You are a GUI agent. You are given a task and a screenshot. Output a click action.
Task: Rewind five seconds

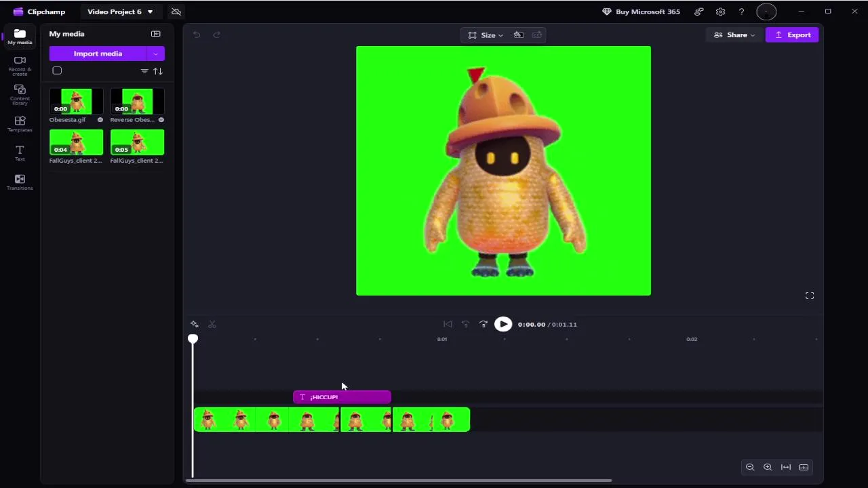pos(465,325)
